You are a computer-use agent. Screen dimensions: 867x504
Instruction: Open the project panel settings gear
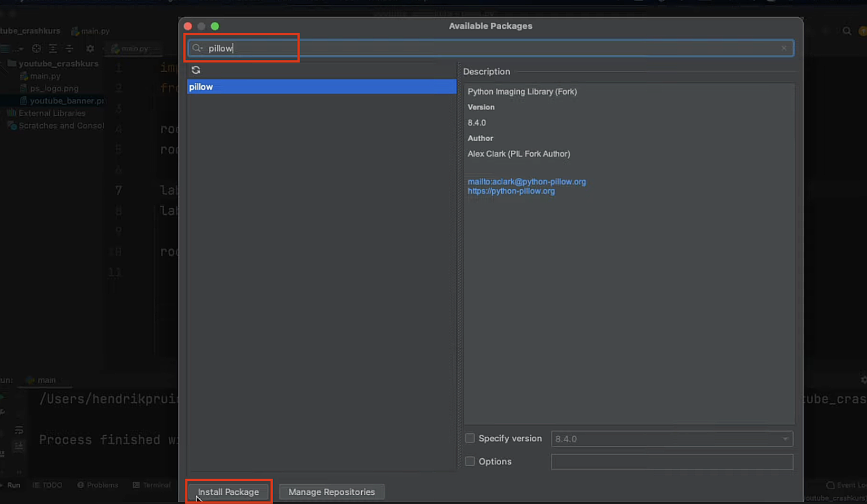pyautogui.click(x=90, y=49)
